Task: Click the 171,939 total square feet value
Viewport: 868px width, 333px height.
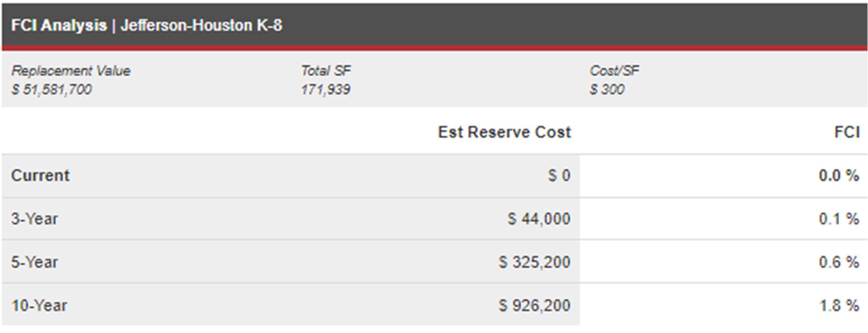Action: coord(325,90)
